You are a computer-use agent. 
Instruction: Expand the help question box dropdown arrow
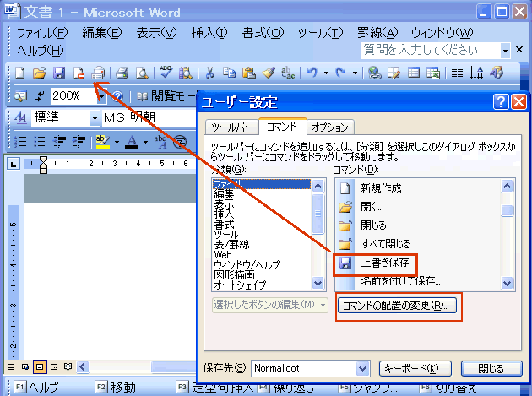click(505, 51)
